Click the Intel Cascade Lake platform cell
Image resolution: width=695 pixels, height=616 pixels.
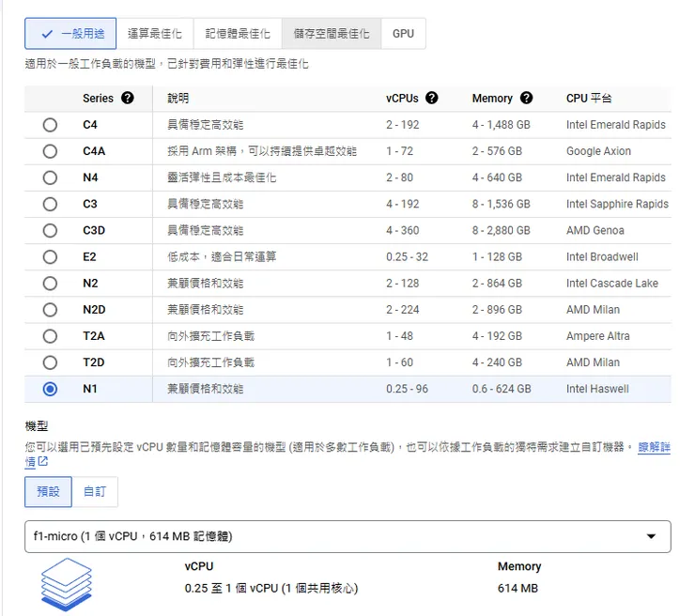click(611, 284)
